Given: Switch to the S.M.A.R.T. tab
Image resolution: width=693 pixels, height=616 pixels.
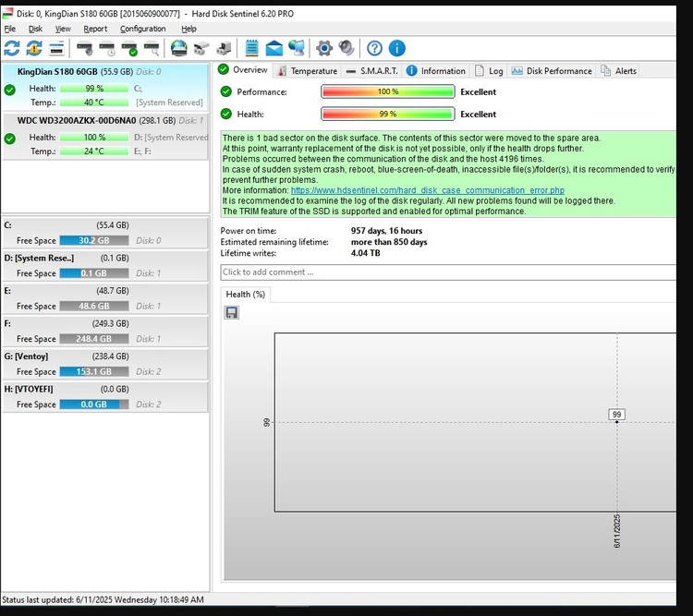Looking at the screenshot, I should click(x=371, y=71).
